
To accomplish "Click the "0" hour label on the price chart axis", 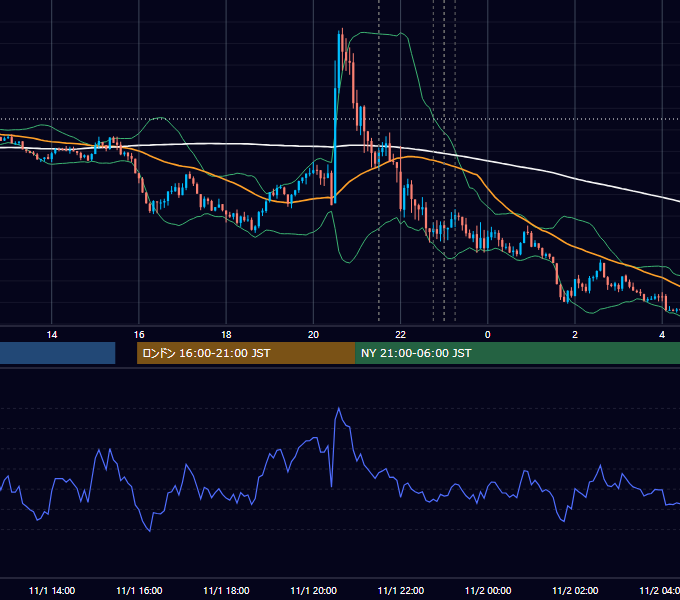I will 487,335.
